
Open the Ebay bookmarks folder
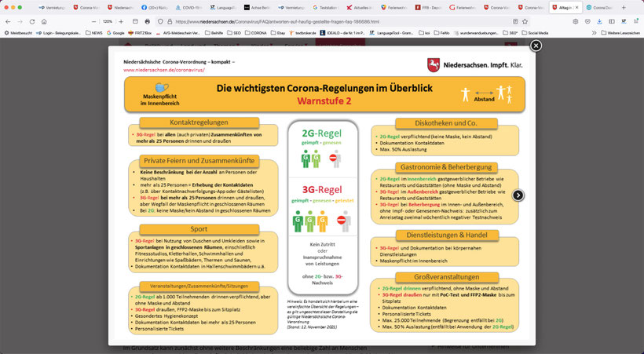click(x=278, y=33)
